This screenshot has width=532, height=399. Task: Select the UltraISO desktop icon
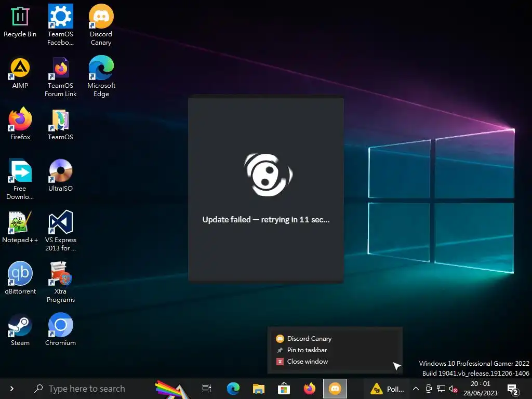[x=60, y=176]
